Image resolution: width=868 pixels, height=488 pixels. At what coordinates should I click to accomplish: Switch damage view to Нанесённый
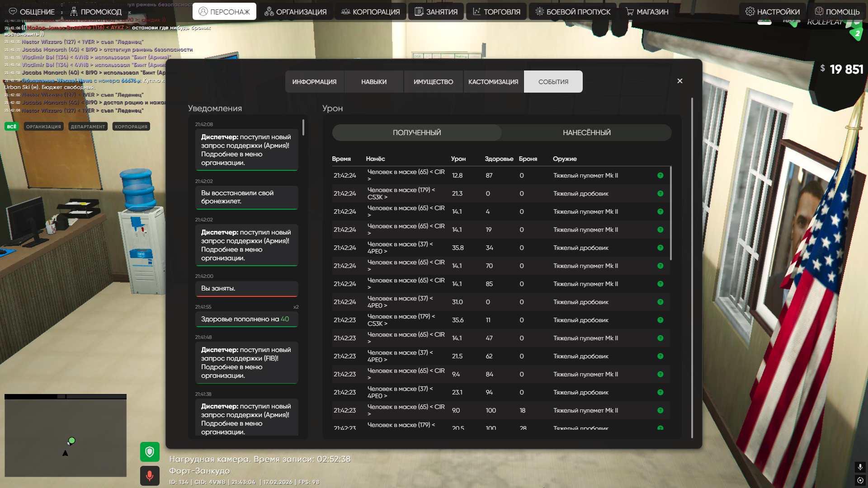586,132
